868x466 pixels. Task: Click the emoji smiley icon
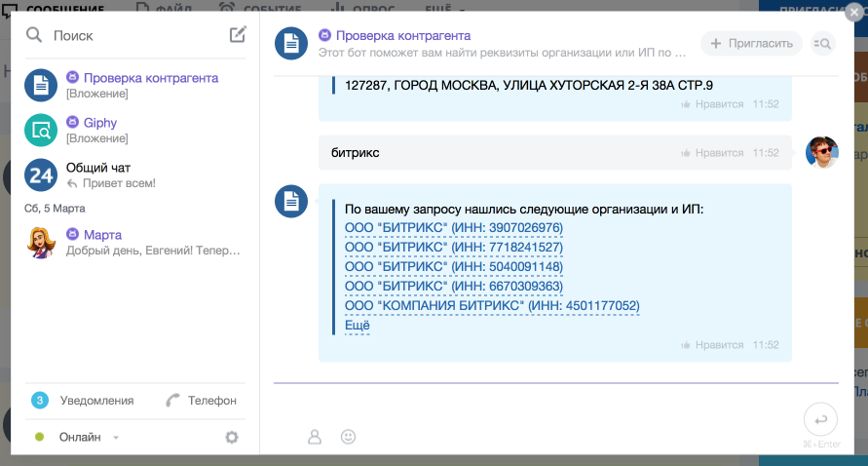click(x=348, y=437)
